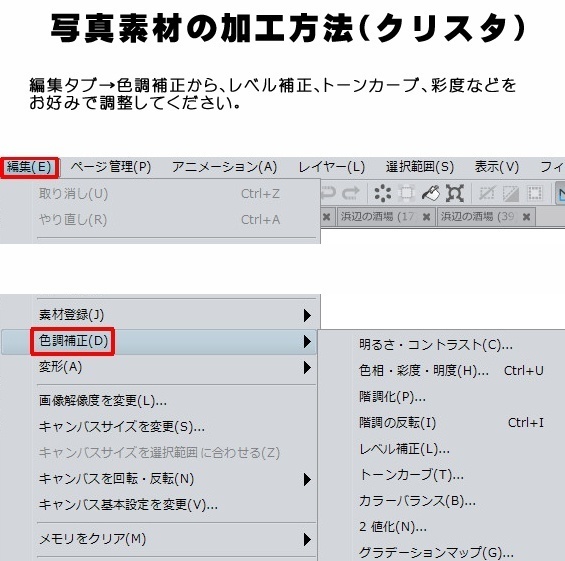Screen dimensions: 565x561
Task: Select 明るさ・コントラスト(C)...
Action: 441,345
